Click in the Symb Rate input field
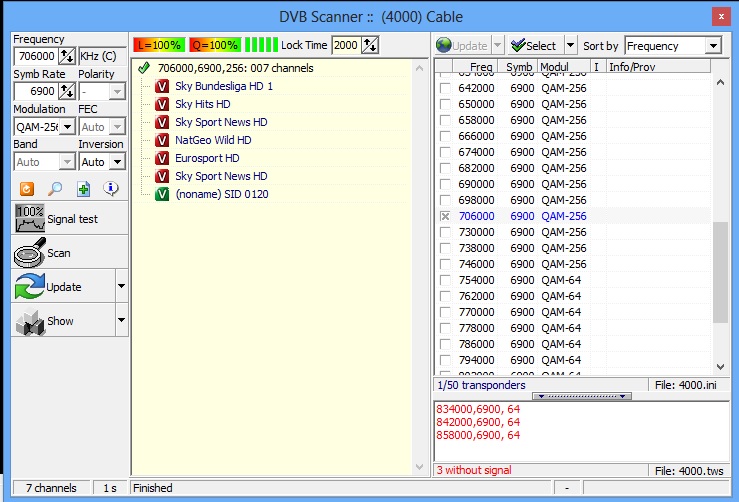Screen dimensions: 739x502 click(x=36, y=91)
